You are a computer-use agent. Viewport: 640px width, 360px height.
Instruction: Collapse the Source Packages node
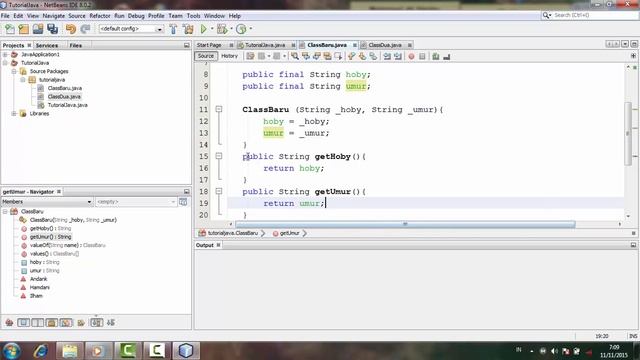pos(14,71)
